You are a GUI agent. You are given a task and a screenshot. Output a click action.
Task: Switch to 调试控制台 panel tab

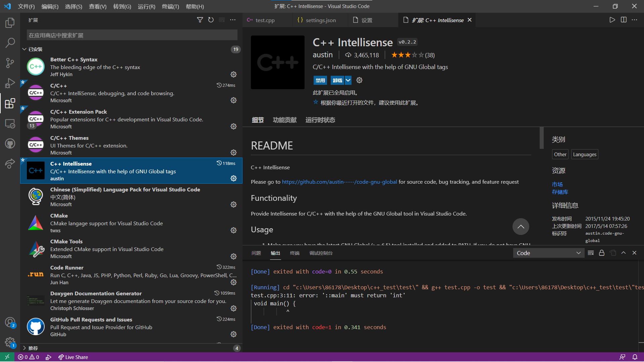[321, 253]
